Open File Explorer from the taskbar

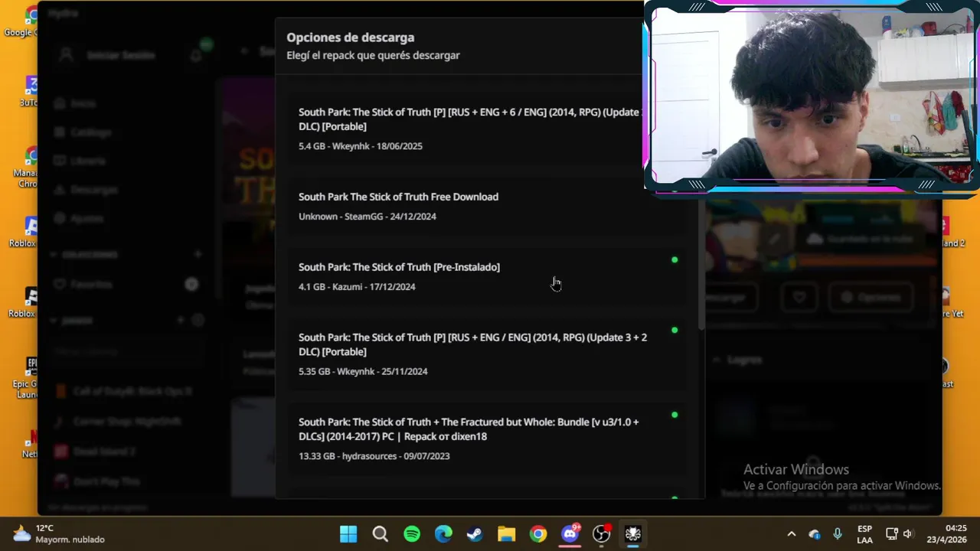coord(507,533)
